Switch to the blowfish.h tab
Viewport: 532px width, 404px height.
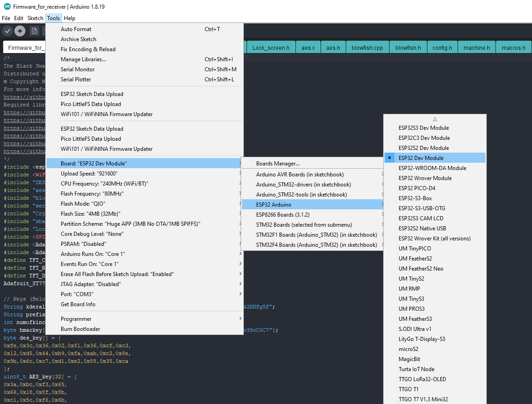(x=408, y=48)
